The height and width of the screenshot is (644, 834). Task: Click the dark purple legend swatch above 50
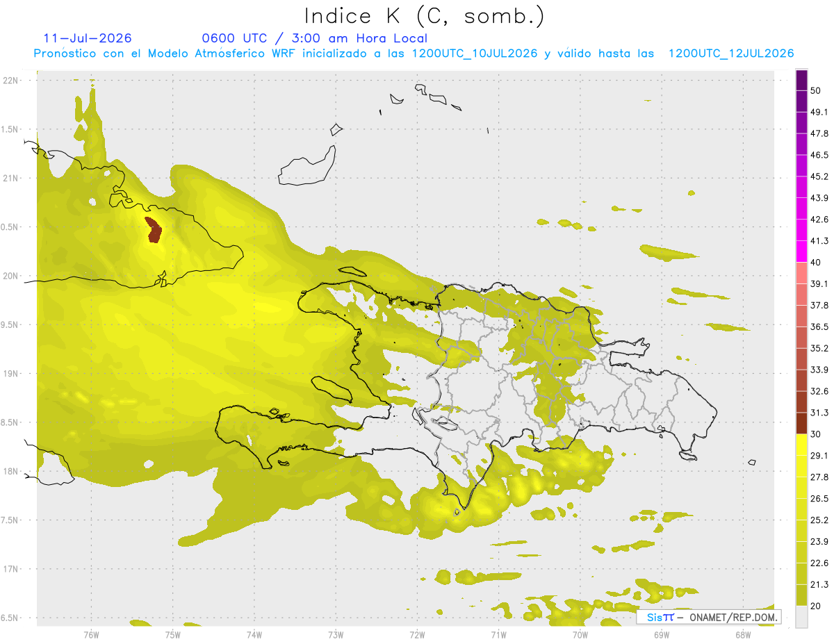[x=801, y=81]
